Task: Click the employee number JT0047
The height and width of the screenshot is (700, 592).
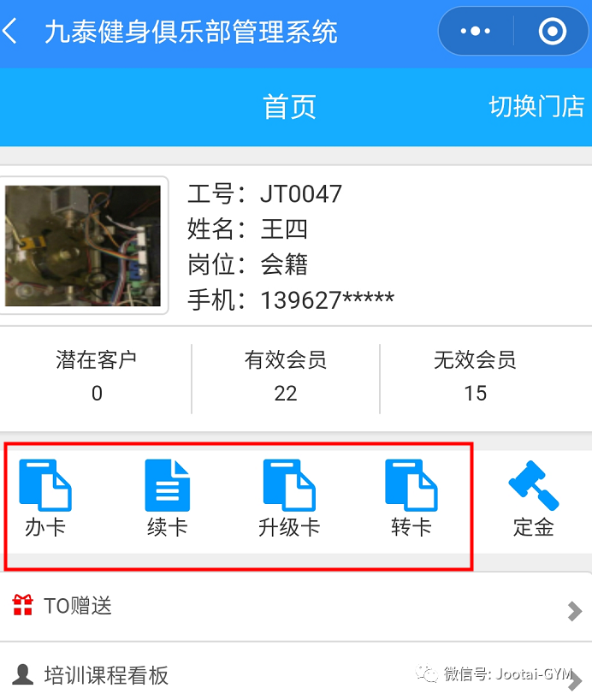Action: (301, 194)
